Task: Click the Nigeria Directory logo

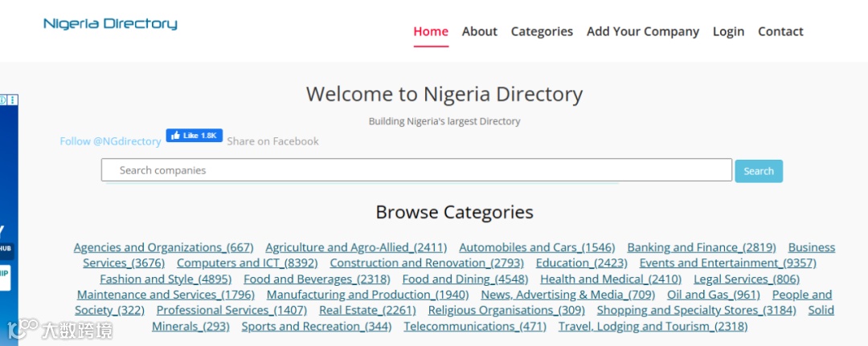Action: pos(110,24)
